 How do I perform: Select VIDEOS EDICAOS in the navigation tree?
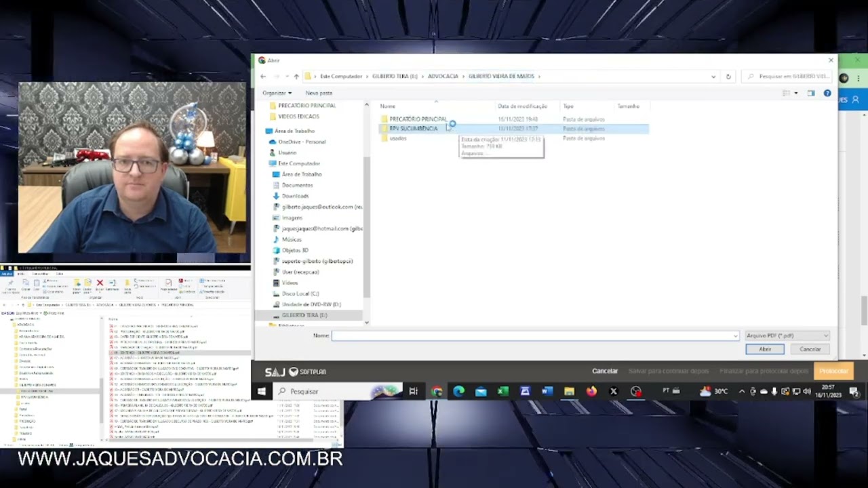[x=298, y=117]
